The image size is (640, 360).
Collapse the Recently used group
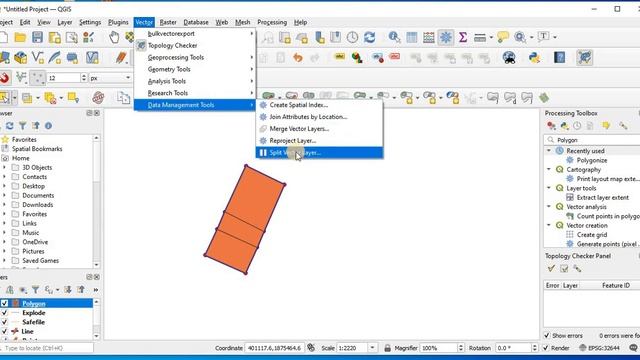[x=549, y=151]
